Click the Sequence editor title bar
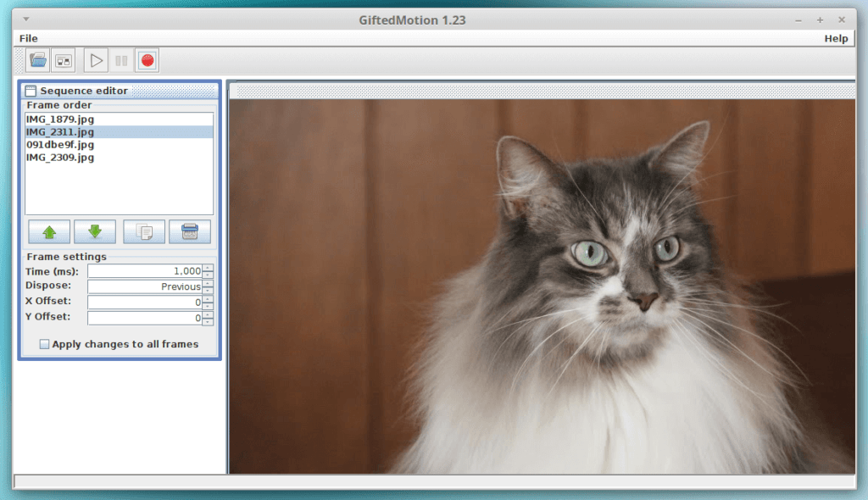 tap(120, 91)
